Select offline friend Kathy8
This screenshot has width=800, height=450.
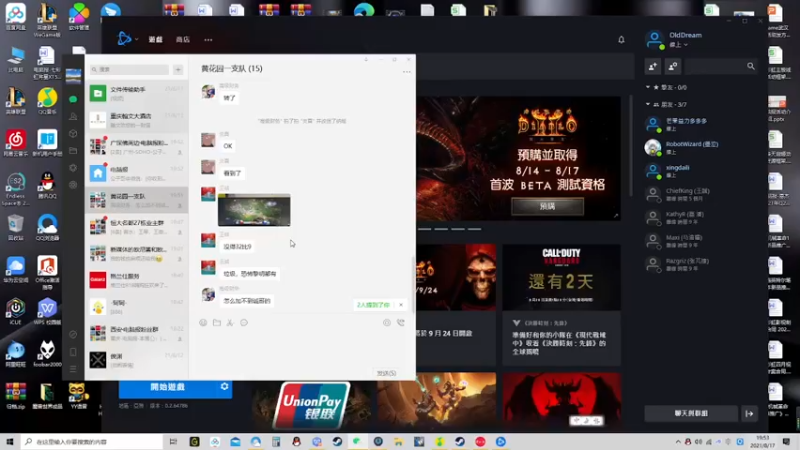point(699,218)
